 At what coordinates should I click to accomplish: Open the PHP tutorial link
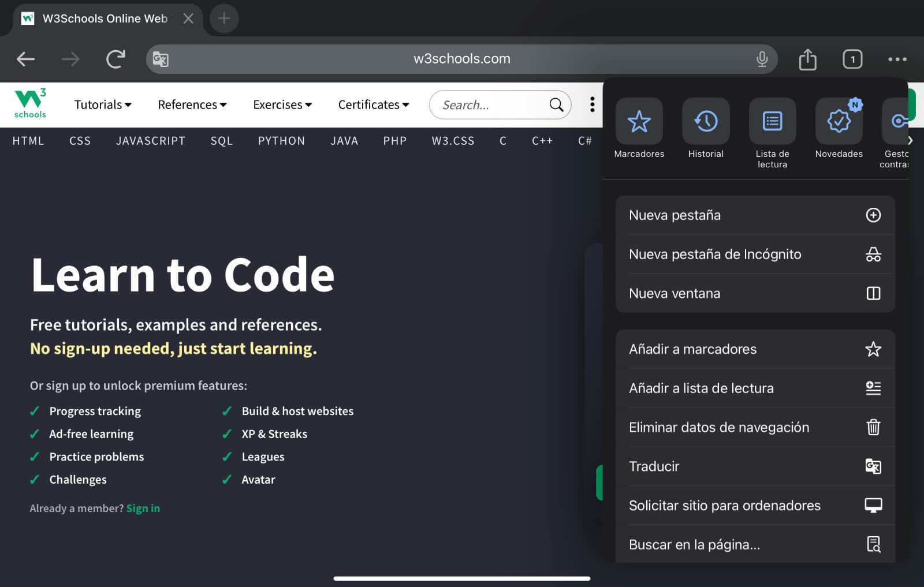point(395,141)
